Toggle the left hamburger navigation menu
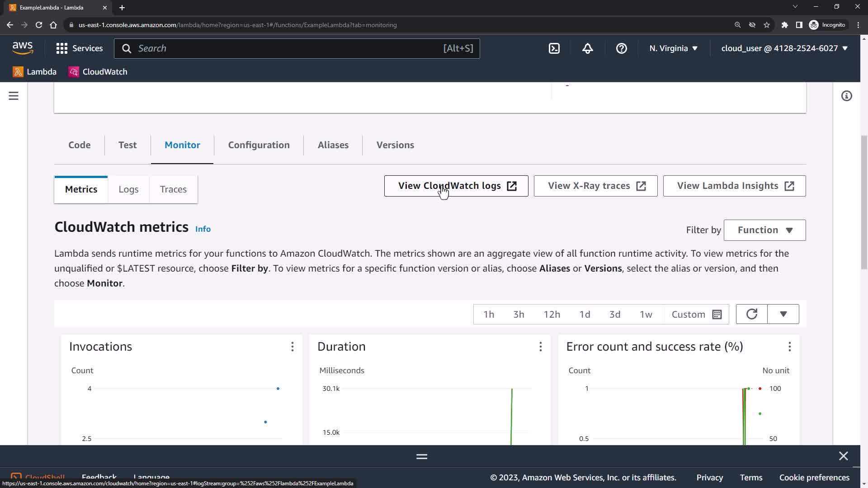This screenshot has height=488, width=868. pyautogui.click(x=14, y=96)
